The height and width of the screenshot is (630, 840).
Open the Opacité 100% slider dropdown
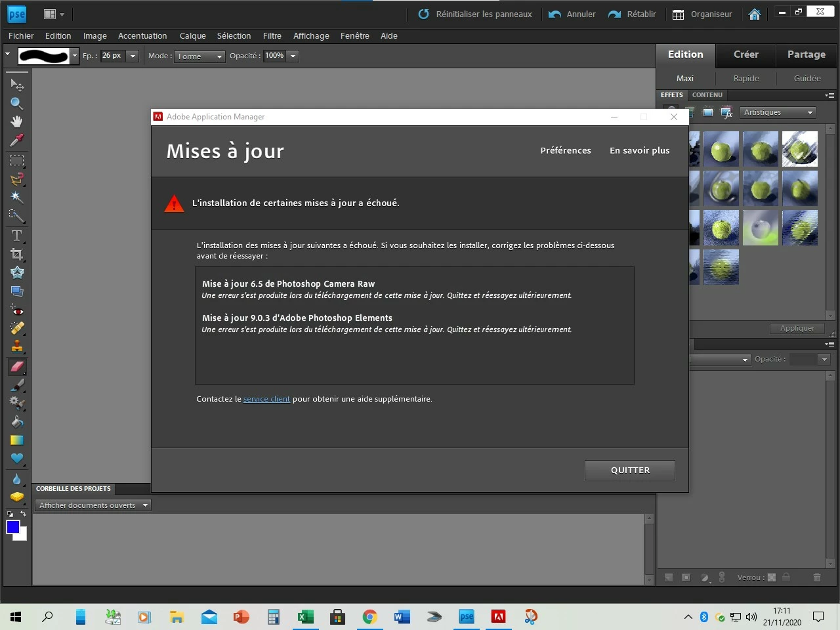point(293,56)
